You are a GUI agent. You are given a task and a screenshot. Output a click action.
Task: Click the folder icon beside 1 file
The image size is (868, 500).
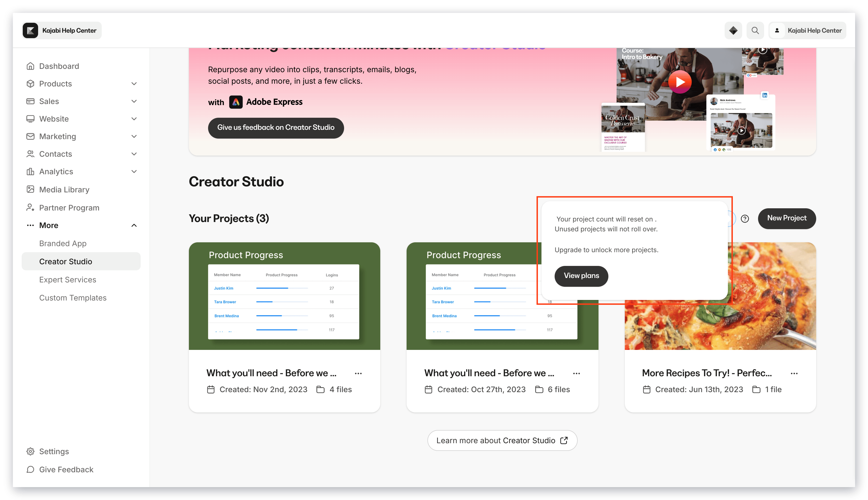[756, 389]
